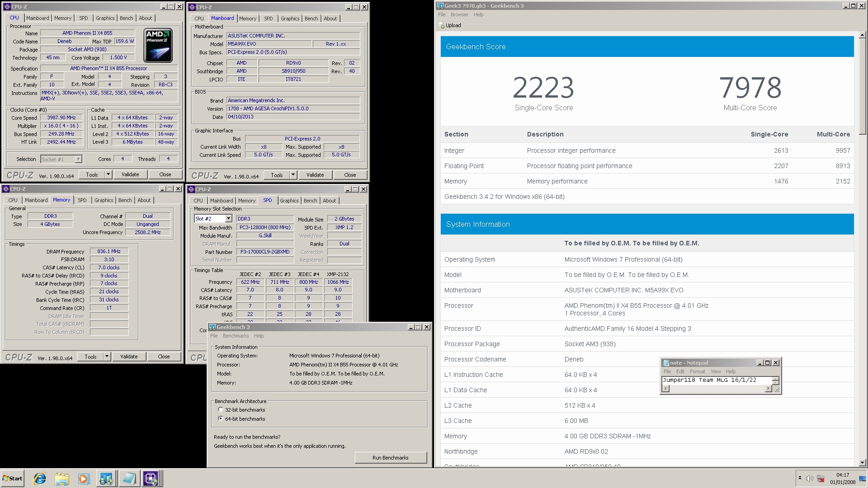Image resolution: width=868 pixels, height=488 pixels.
Task: Open the Start menu
Action: tap(13, 479)
